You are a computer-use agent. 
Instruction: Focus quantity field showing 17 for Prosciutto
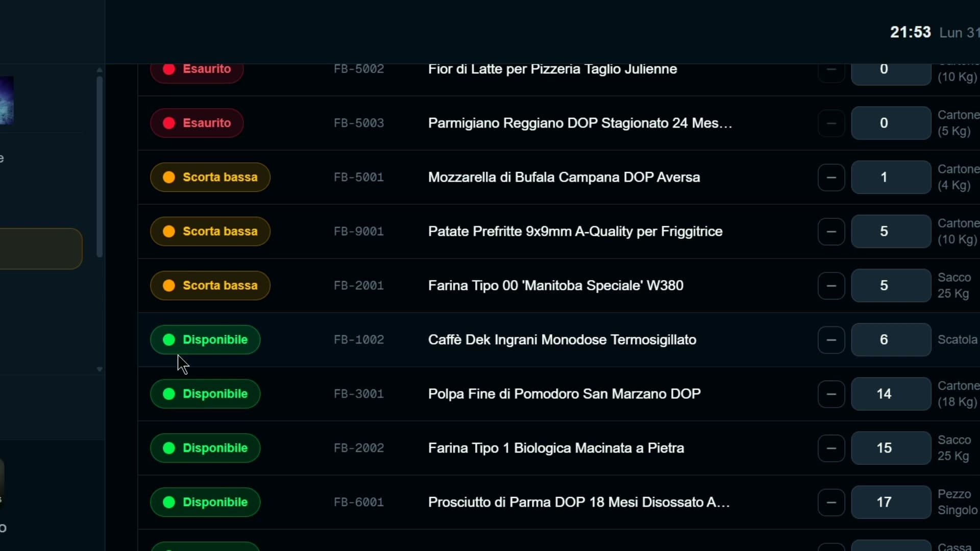pyautogui.click(x=891, y=502)
